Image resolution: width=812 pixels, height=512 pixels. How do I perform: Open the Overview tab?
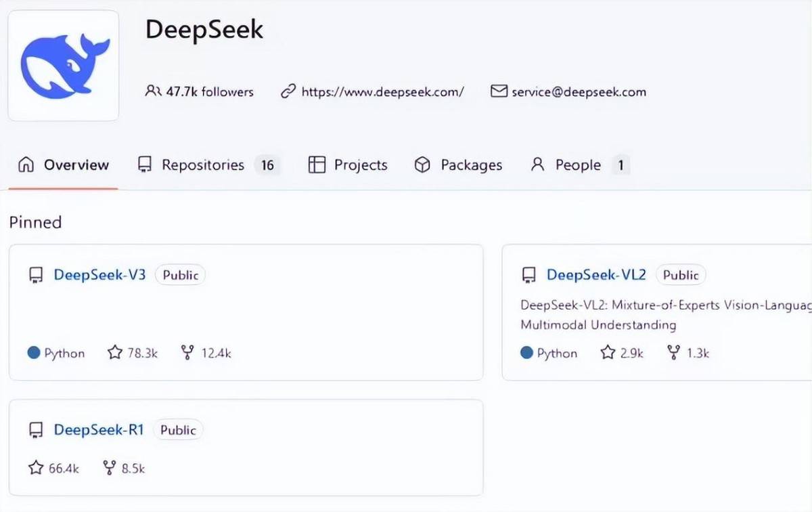point(64,165)
